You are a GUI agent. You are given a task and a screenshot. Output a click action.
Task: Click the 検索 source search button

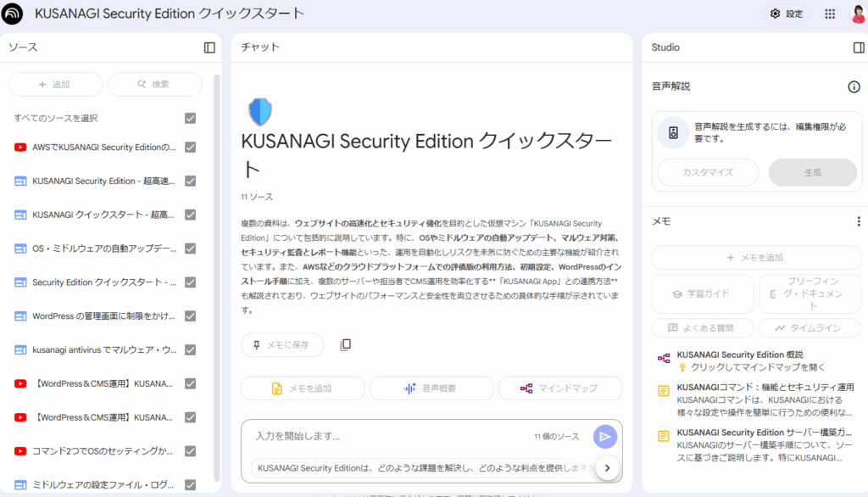[x=155, y=84]
